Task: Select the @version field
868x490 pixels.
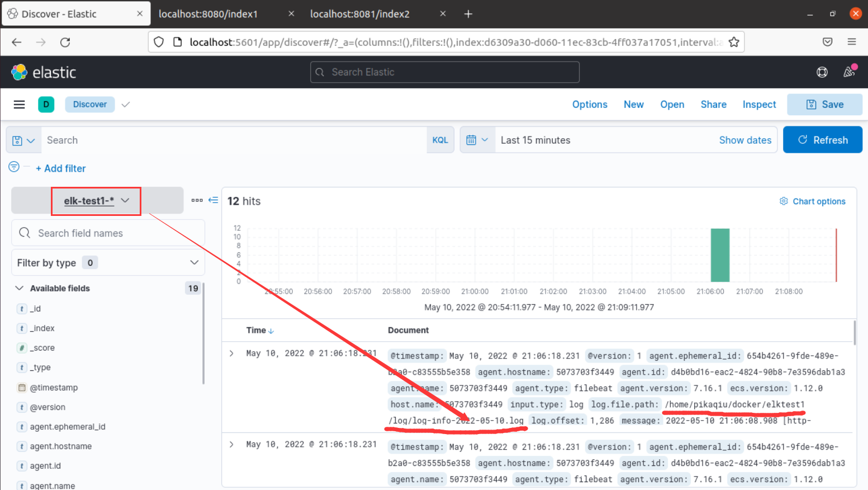Action: pyautogui.click(x=48, y=407)
